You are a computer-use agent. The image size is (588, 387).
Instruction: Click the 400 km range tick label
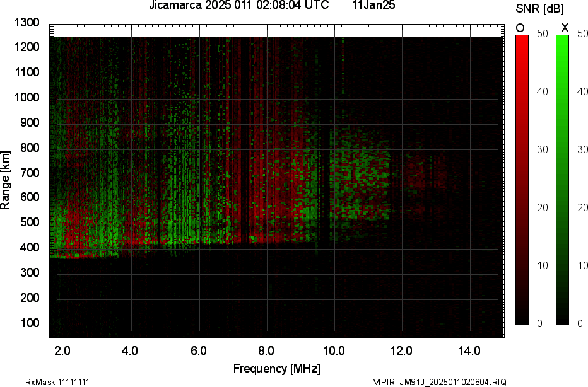click(30, 248)
